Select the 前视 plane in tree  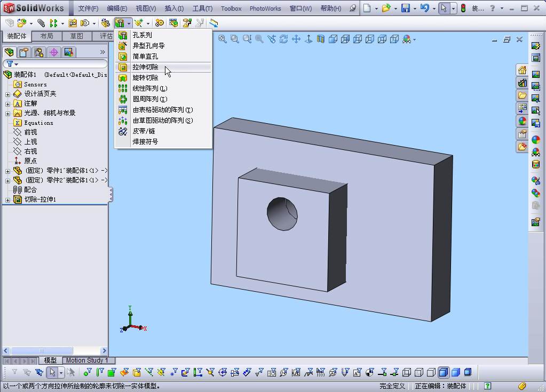click(30, 132)
